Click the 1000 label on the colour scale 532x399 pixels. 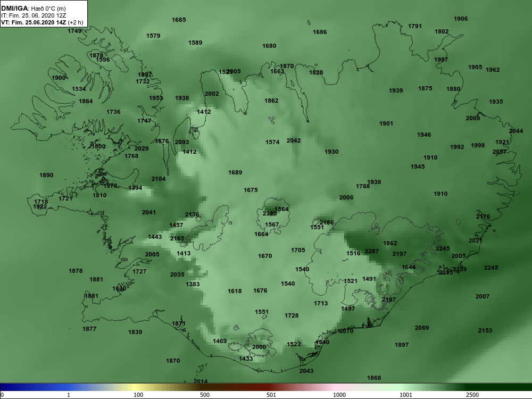(x=339, y=395)
